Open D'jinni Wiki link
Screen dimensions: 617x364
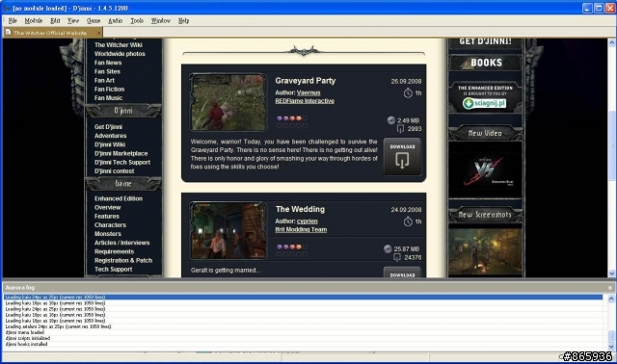(109, 144)
